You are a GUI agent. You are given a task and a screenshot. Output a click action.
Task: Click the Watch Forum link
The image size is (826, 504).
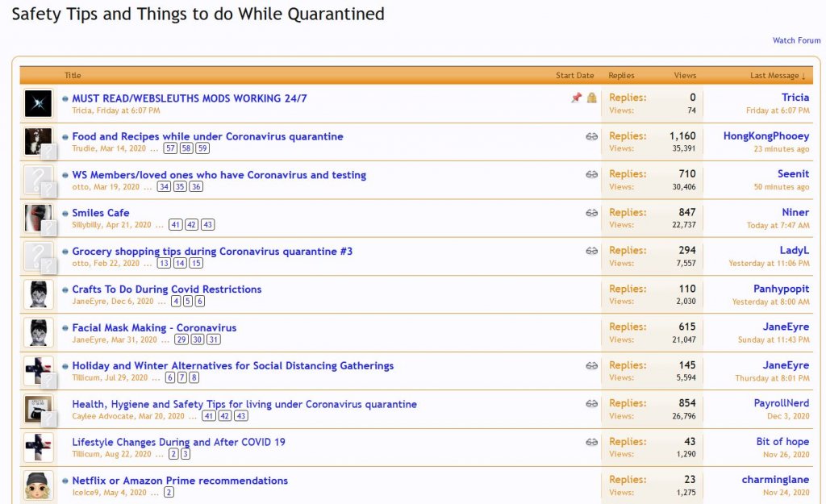tap(796, 40)
